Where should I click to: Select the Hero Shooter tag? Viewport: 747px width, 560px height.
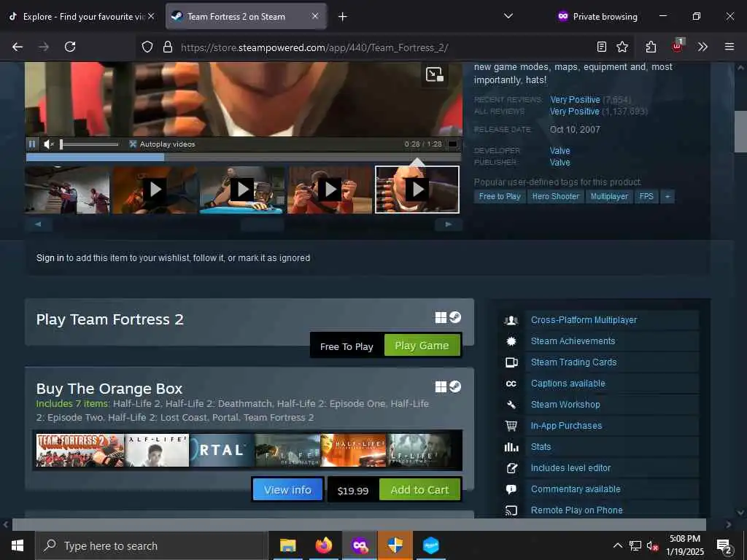555,196
